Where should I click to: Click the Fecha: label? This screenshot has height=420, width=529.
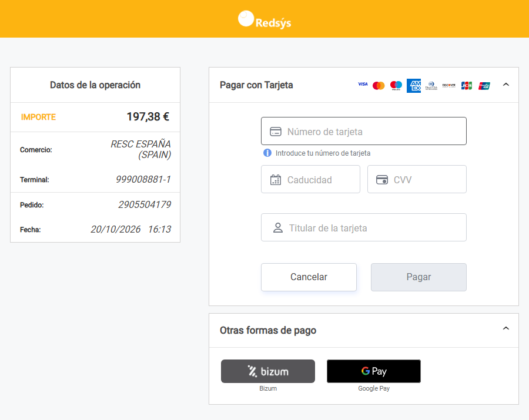point(31,230)
